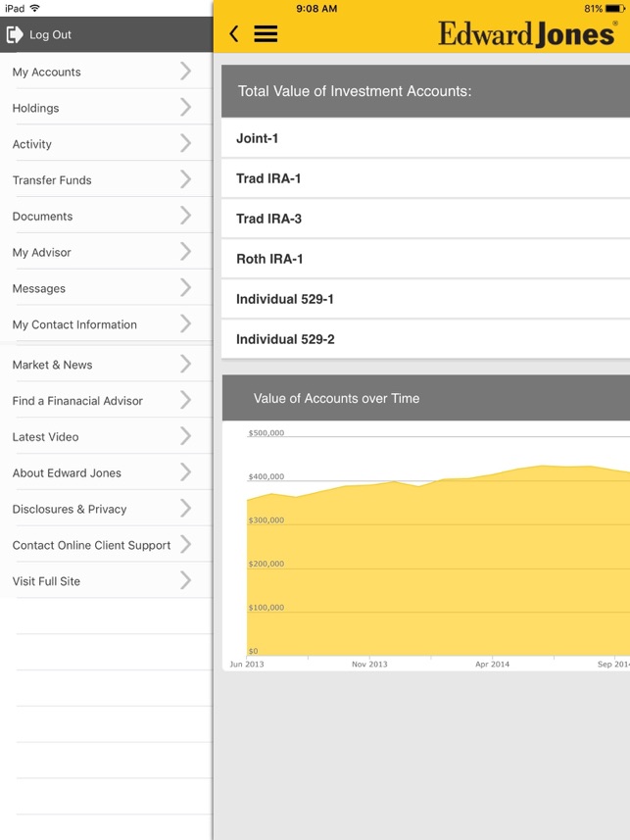
Task: Open Market & News
Action: (106, 365)
